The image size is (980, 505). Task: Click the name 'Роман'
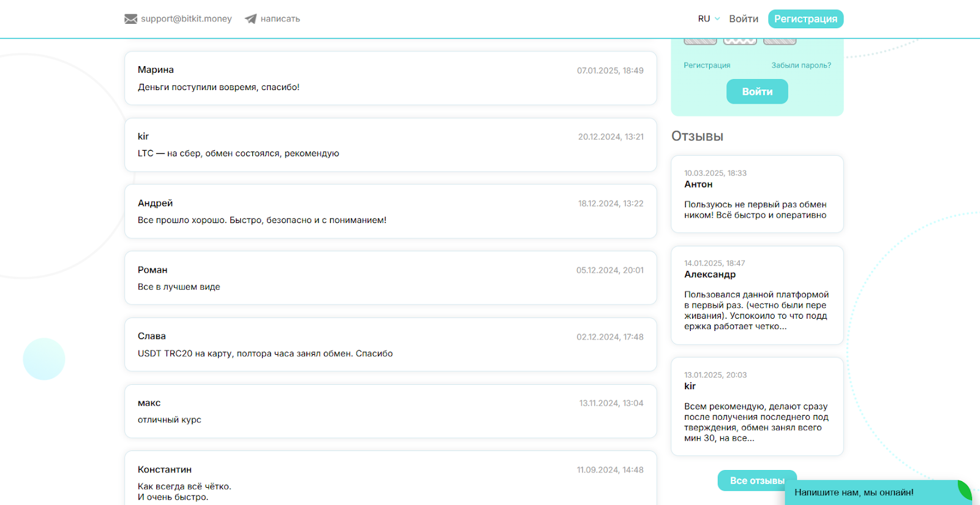coord(153,270)
